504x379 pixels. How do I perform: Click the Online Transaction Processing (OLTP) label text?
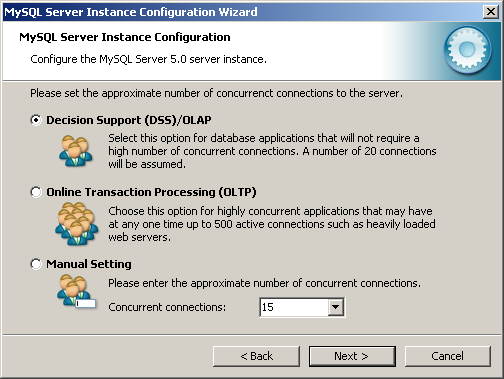pyautogui.click(x=151, y=192)
